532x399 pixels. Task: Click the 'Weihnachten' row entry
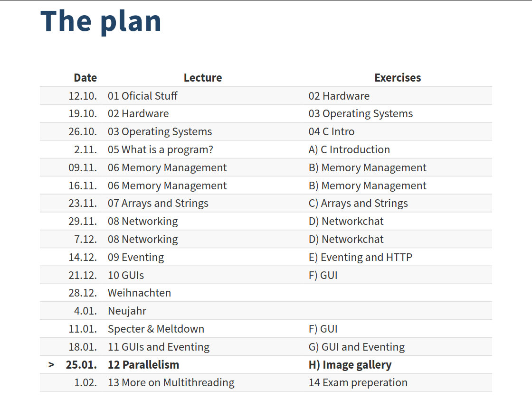point(140,293)
